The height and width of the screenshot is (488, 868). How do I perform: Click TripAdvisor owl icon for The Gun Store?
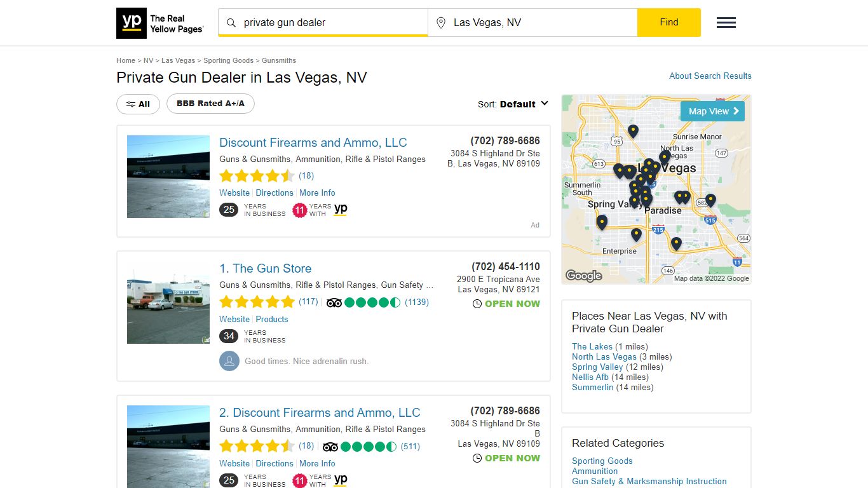pyautogui.click(x=334, y=302)
